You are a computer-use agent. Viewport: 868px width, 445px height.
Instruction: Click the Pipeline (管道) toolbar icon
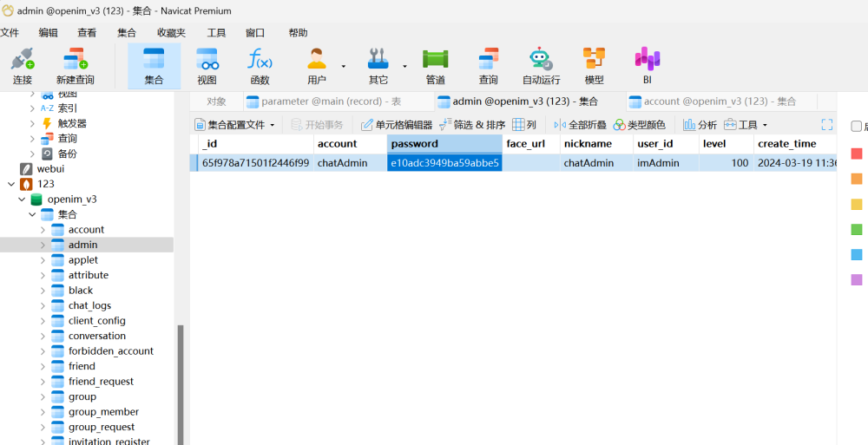435,67
